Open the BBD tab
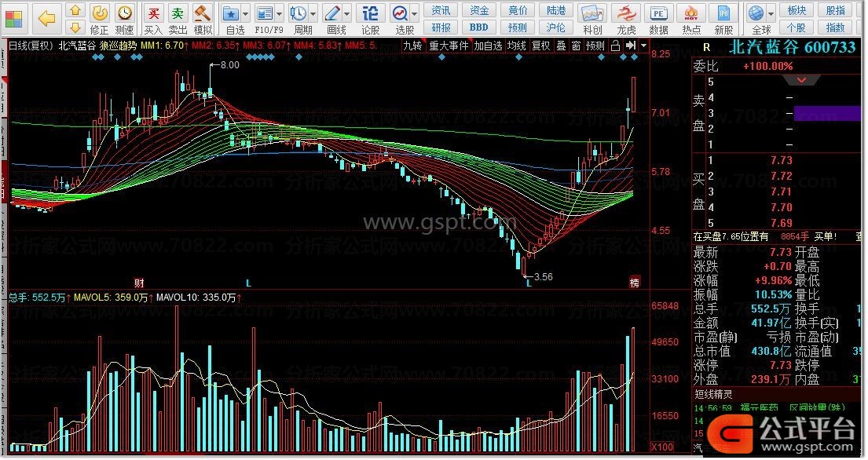The width and height of the screenshot is (868, 460). [x=479, y=27]
